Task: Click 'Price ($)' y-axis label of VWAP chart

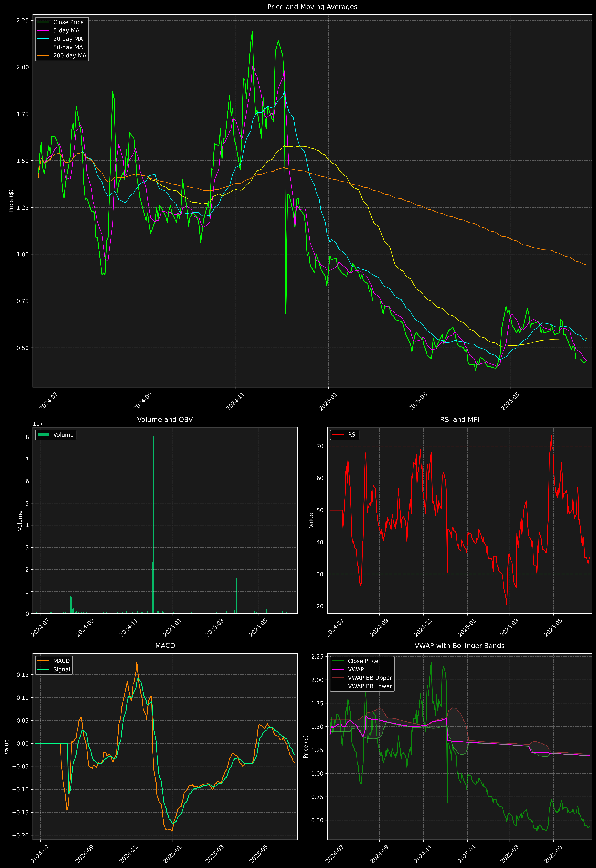Action: (306, 747)
